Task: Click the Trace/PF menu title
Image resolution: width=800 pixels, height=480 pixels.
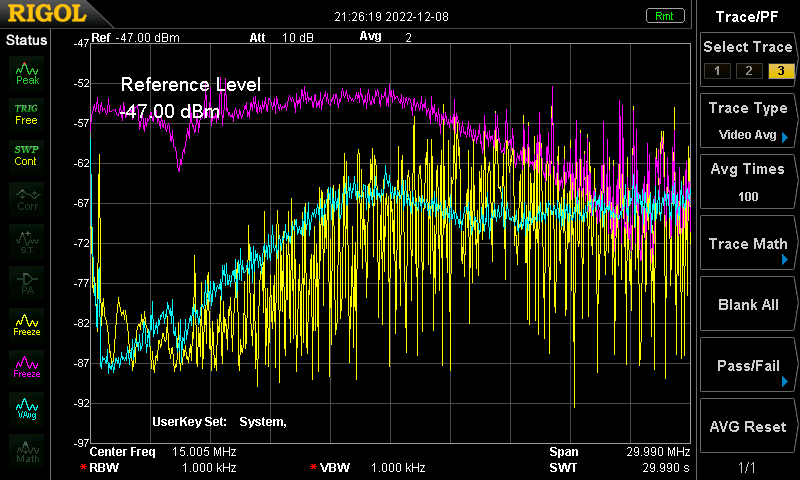Action: [748, 16]
